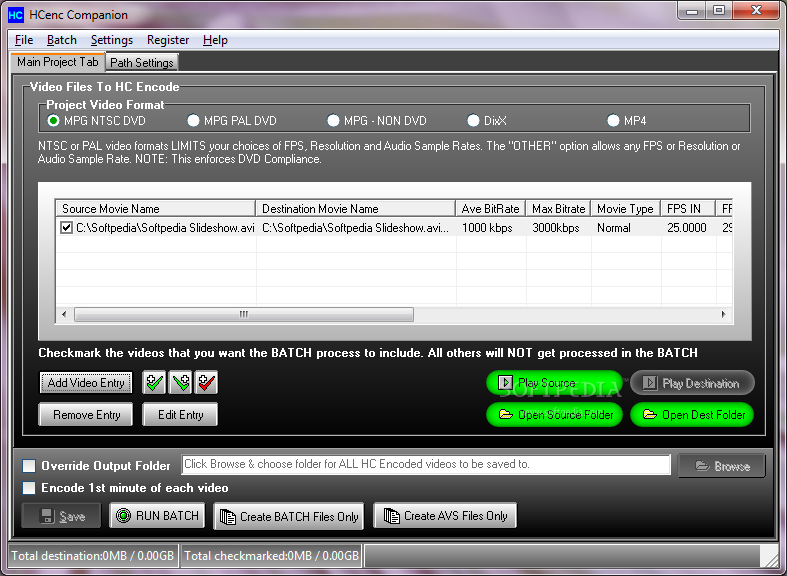
Task: Click the destination movie name cell
Action: (355, 228)
